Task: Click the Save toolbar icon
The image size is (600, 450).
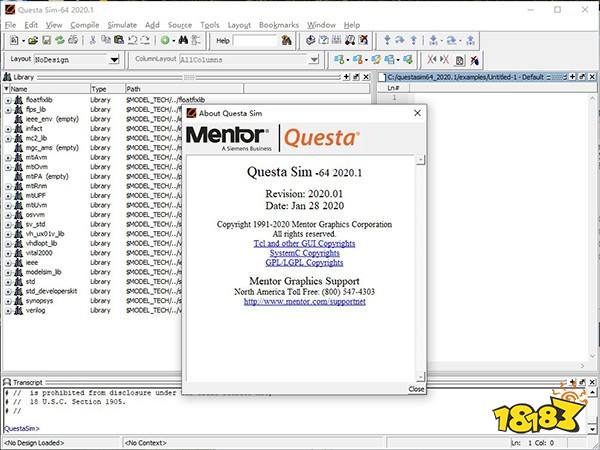Action: point(46,40)
